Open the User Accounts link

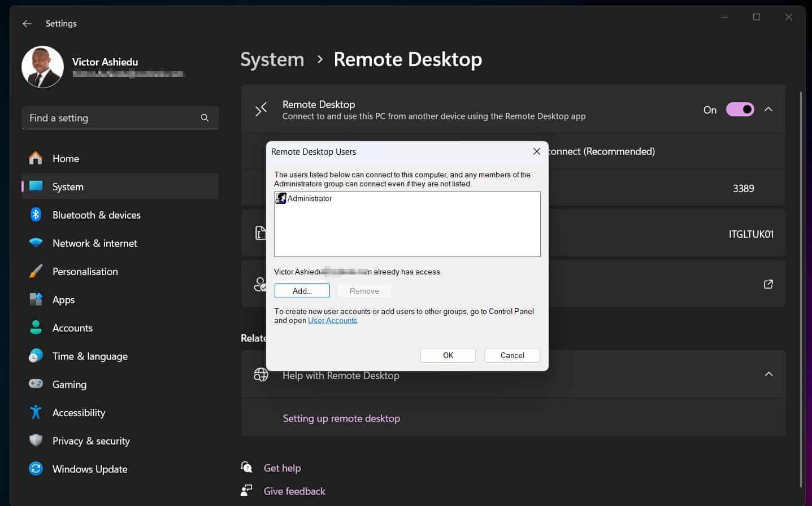pos(332,321)
